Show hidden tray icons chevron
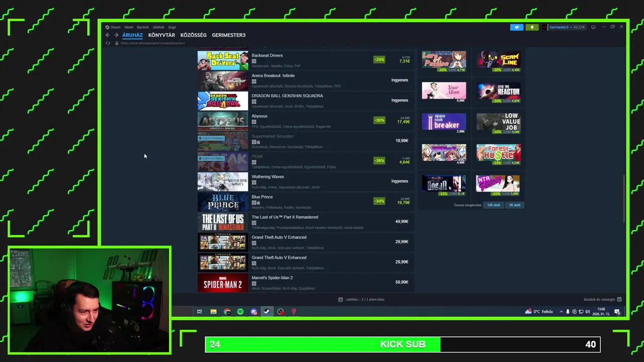Viewport: 644px width, 362px height. coord(561,312)
